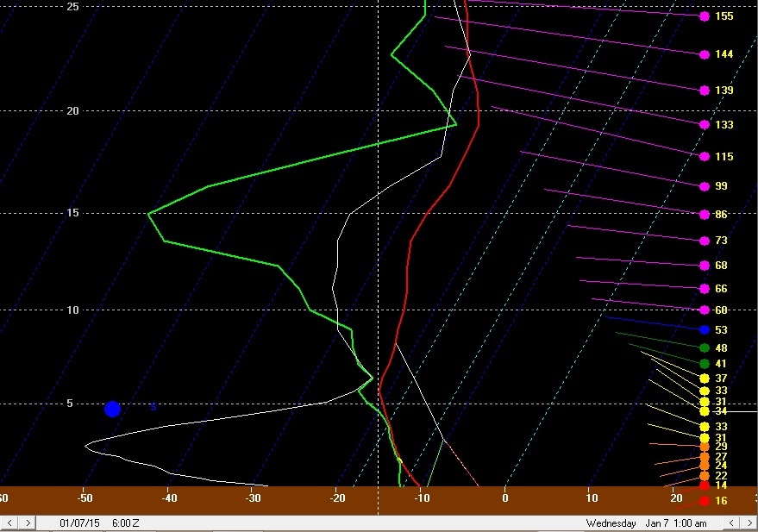
Task: Click the blue wind marker labeled 53
Action: 705,330
